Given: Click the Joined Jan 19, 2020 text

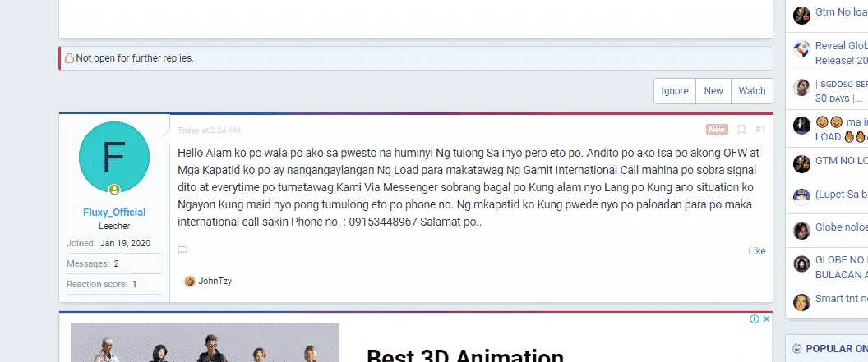Looking at the screenshot, I should pos(108,243).
